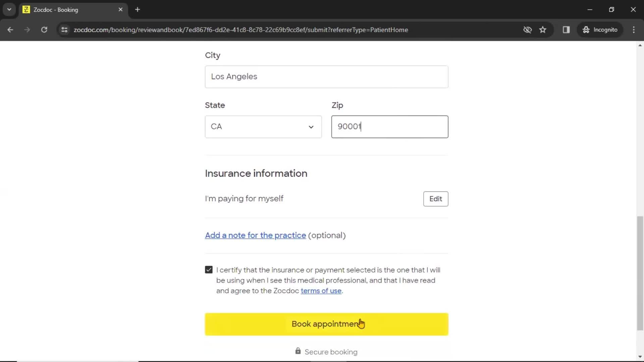Edit the insurance information
The width and height of the screenshot is (644, 362).
tap(435, 199)
